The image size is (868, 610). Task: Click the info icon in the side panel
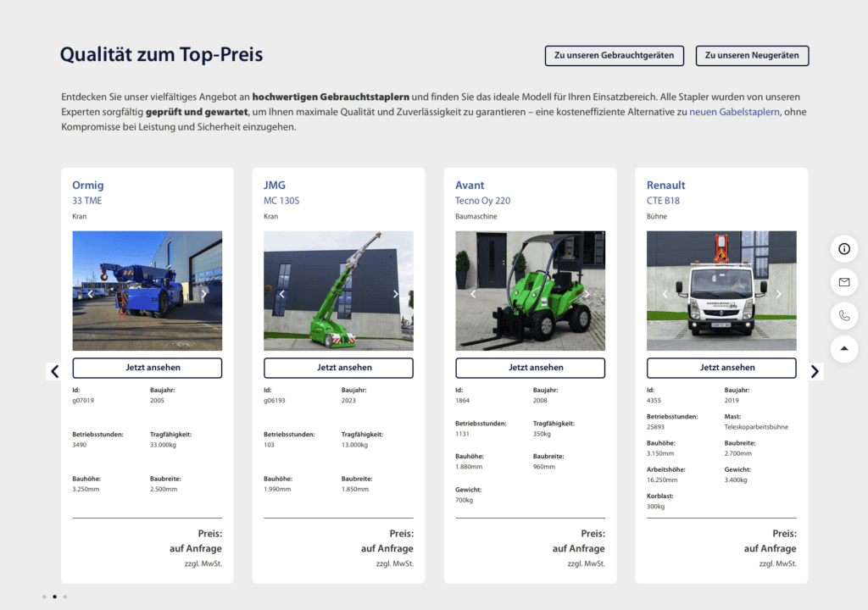(x=843, y=248)
